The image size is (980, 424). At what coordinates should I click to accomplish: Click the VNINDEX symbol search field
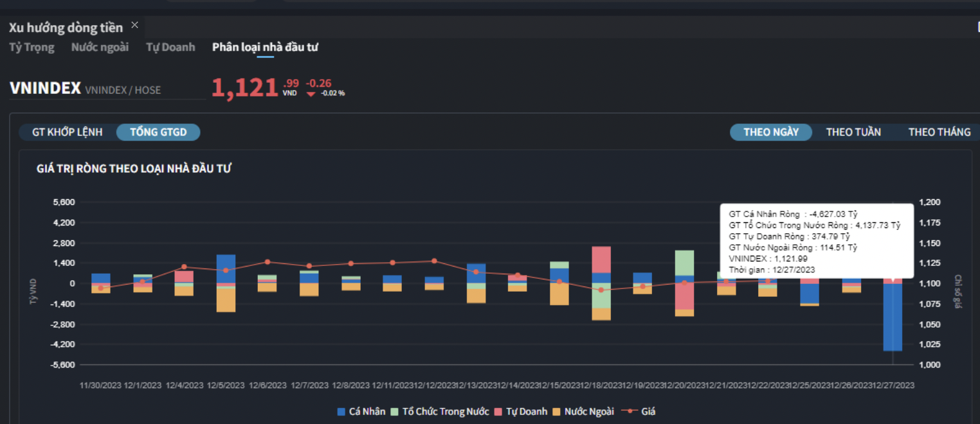click(106, 89)
